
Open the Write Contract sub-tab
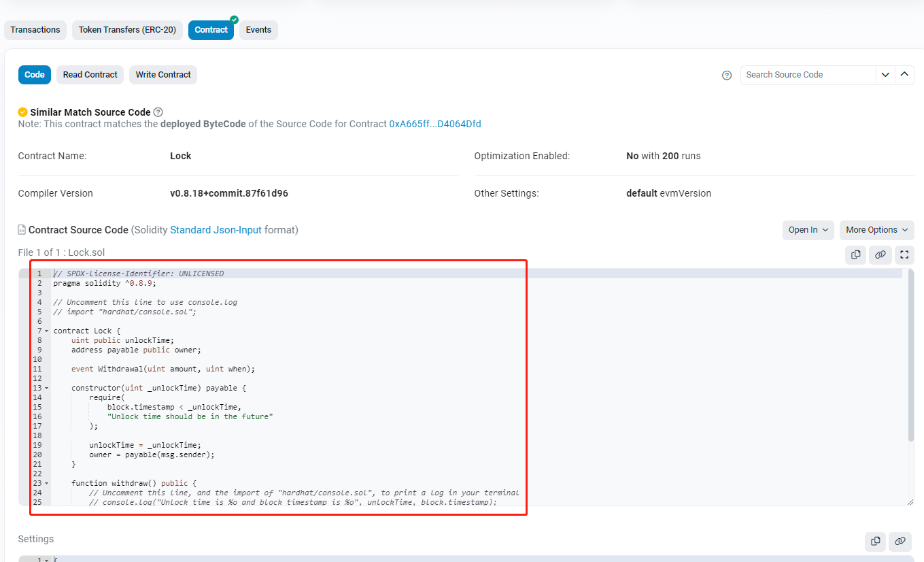[x=163, y=75]
